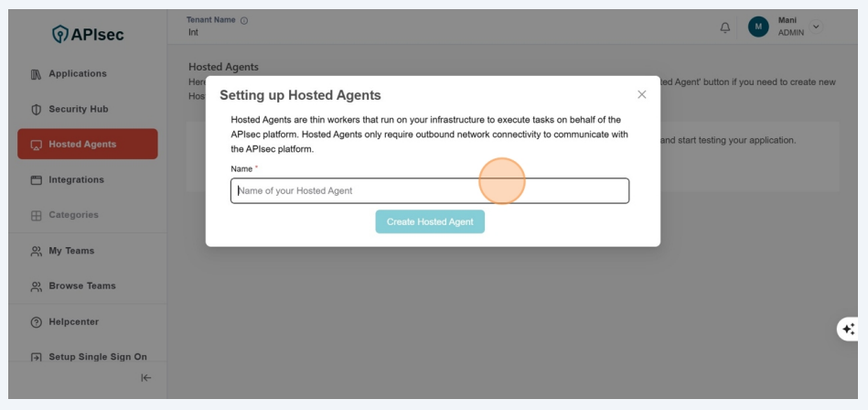Click the Setup Single Sign On icon
Viewport: 868px width, 410px height.
pyautogui.click(x=37, y=358)
